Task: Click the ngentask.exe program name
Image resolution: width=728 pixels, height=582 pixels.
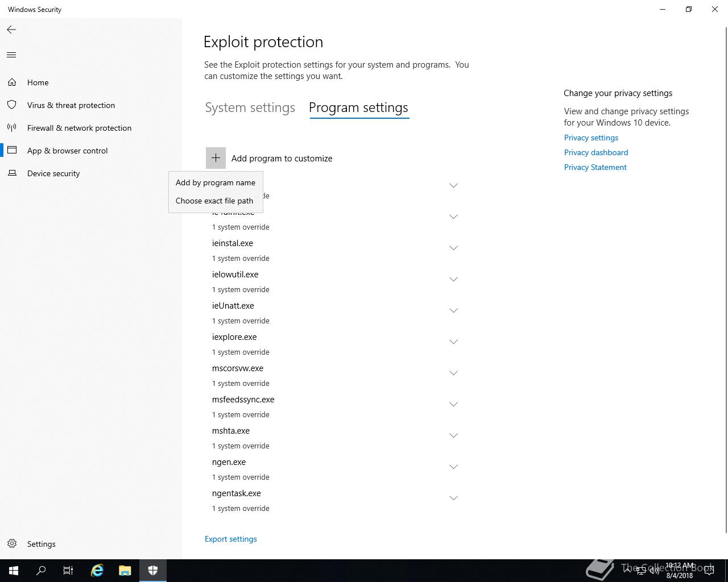Action: coord(237,493)
